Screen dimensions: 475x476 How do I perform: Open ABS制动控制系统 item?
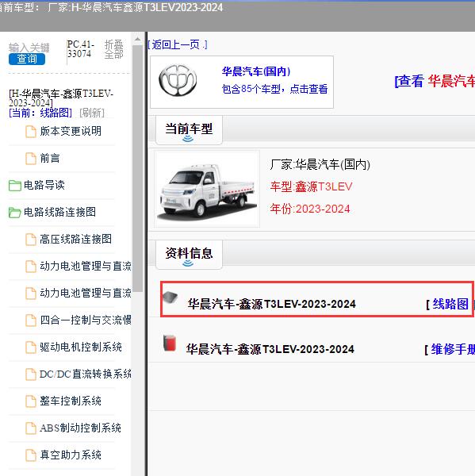click(80, 428)
